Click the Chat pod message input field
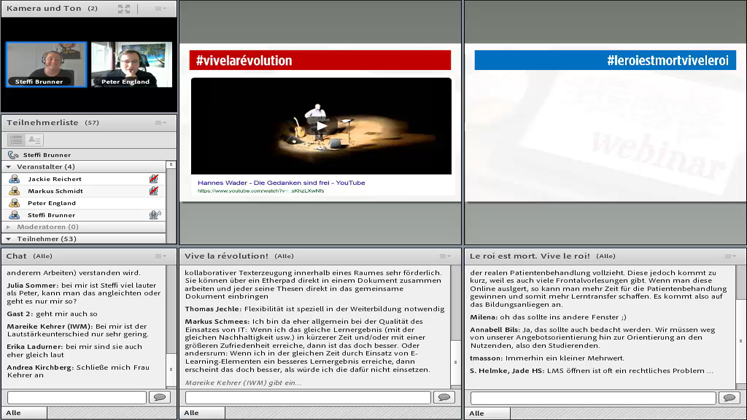Image resolution: width=747 pixels, height=420 pixels. pos(76,397)
